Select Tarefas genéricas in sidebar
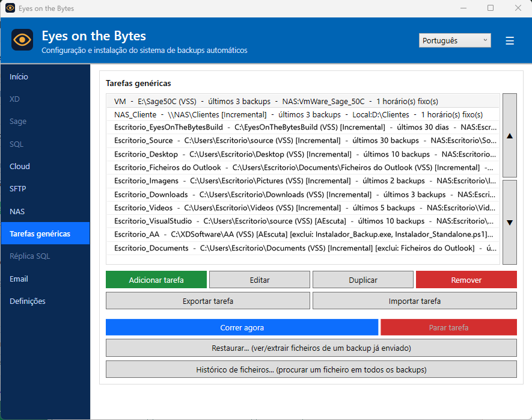The width and height of the screenshot is (532, 420). click(45, 233)
